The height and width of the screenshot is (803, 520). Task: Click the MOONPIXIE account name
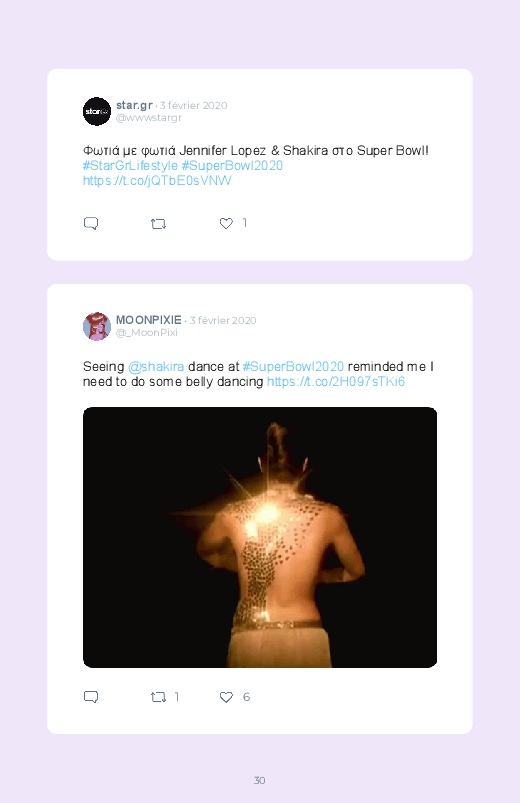[x=149, y=320]
